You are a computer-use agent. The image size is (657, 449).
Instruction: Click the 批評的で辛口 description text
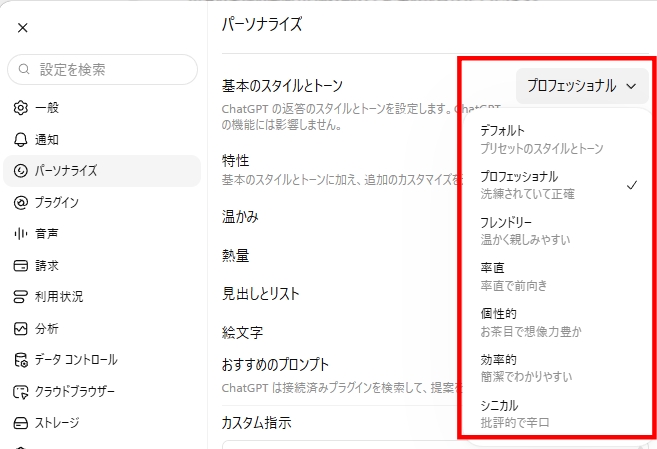click(x=515, y=423)
